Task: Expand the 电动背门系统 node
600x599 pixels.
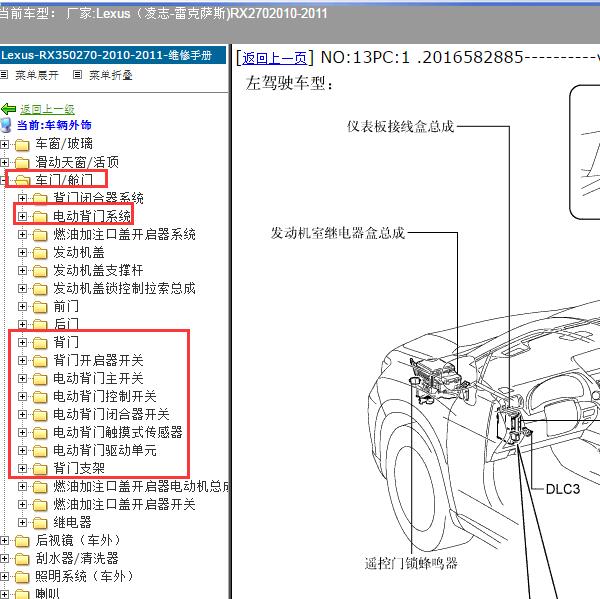Action: click(22, 216)
